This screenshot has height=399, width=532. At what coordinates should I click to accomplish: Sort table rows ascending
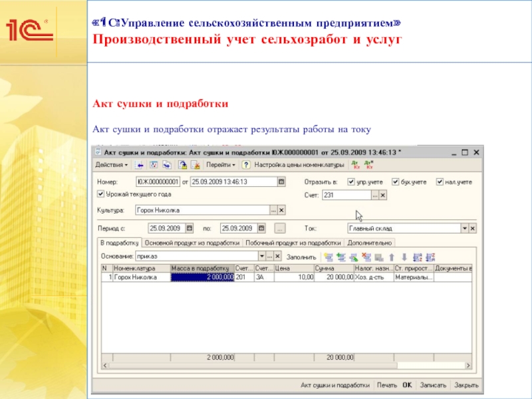coord(417,256)
